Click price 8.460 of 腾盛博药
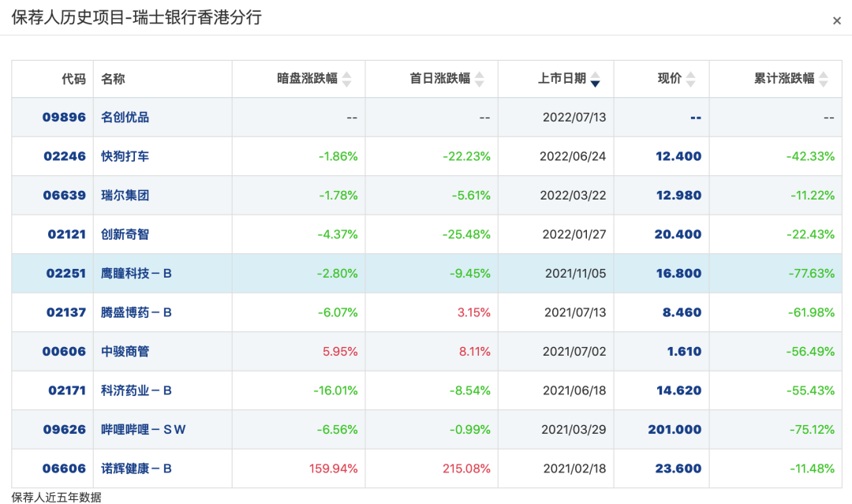The height and width of the screenshot is (504, 852). (x=682, y=312)
